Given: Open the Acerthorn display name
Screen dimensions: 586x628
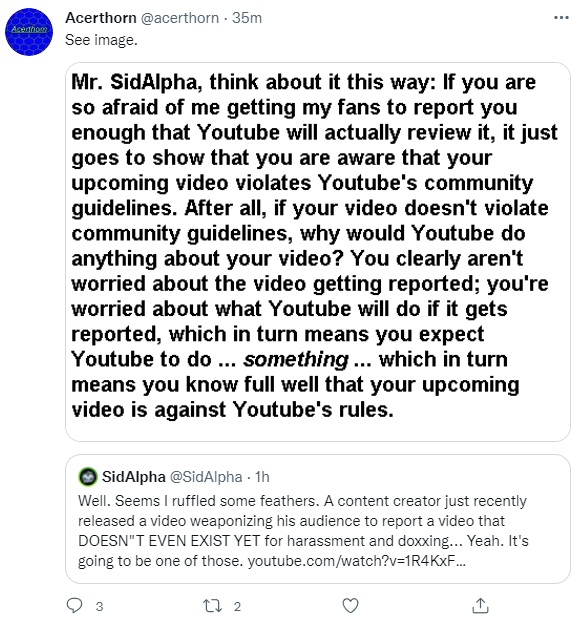Looking at the screenshot, I should (x=101, y=18).
